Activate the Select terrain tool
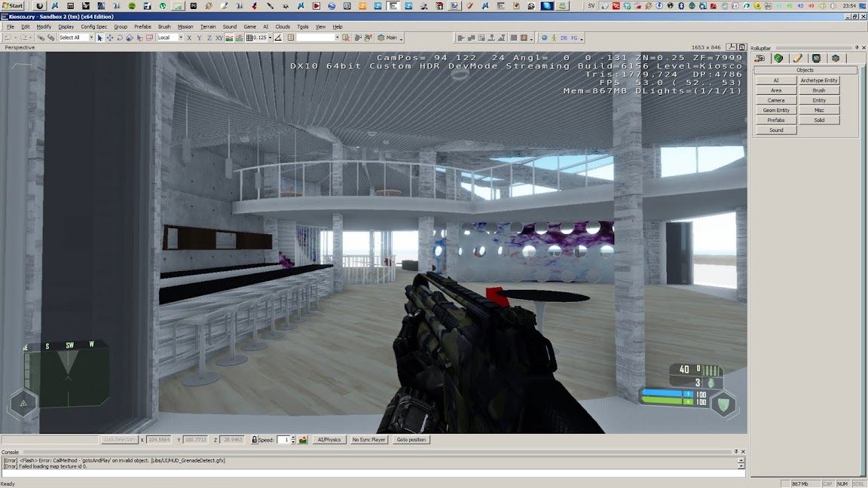Image resolution: width=868 pixels, height=488 pixels. click(139, 38)
